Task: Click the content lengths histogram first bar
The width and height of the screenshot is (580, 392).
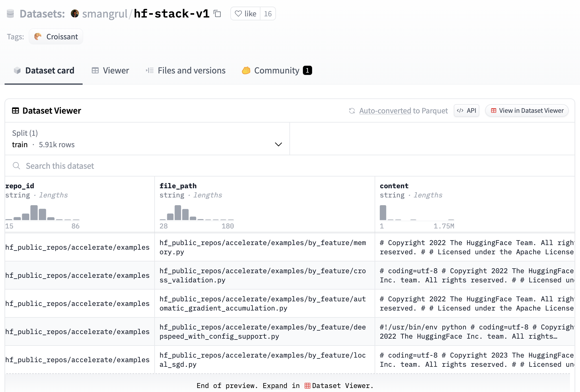Action: (x=383, y=213)
